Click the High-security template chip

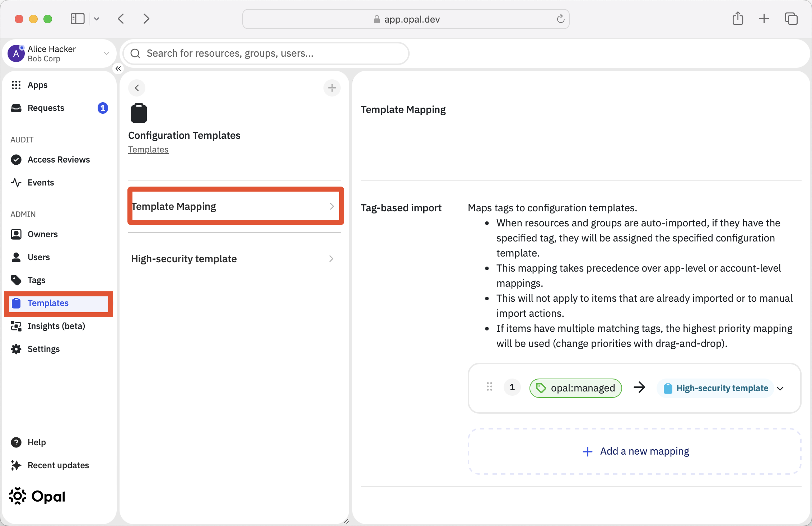coord(715,388)
